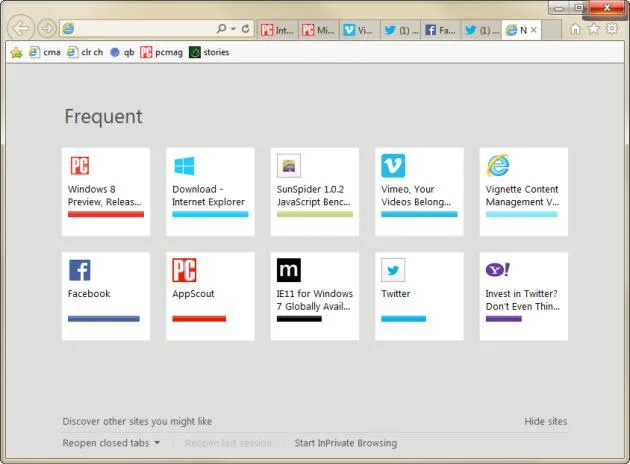The width and height of the screenshot is (630, 464).
Task: Open the Twitter frequent site tile
Action: click(419, 295)
